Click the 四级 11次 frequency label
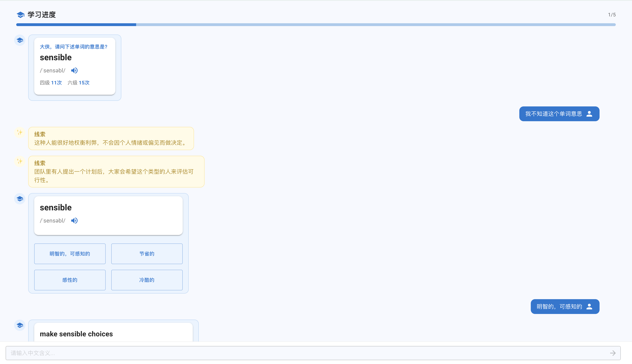 51,83
